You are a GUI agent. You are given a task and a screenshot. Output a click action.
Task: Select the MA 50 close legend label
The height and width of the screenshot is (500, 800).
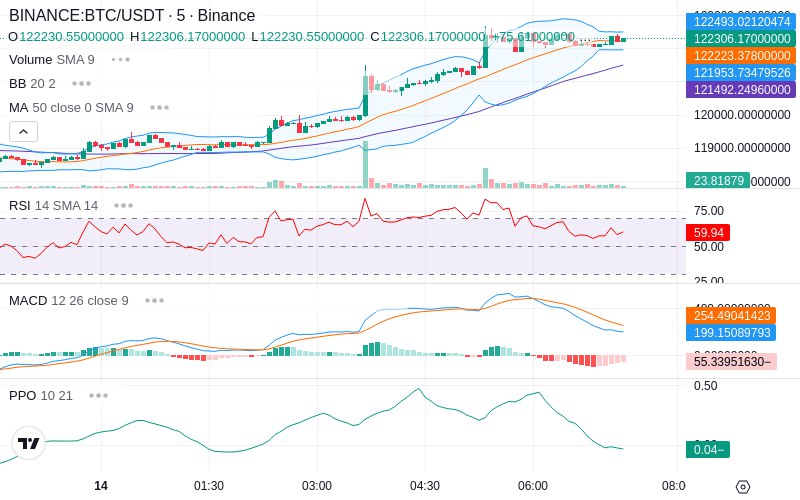[x=71, y=108]
